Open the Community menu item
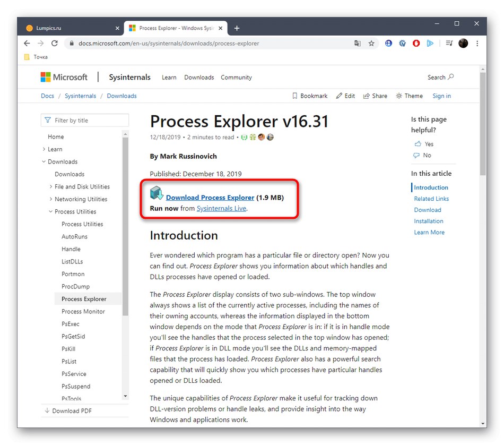This screenshot has height=445, width=504. point(236,77)
